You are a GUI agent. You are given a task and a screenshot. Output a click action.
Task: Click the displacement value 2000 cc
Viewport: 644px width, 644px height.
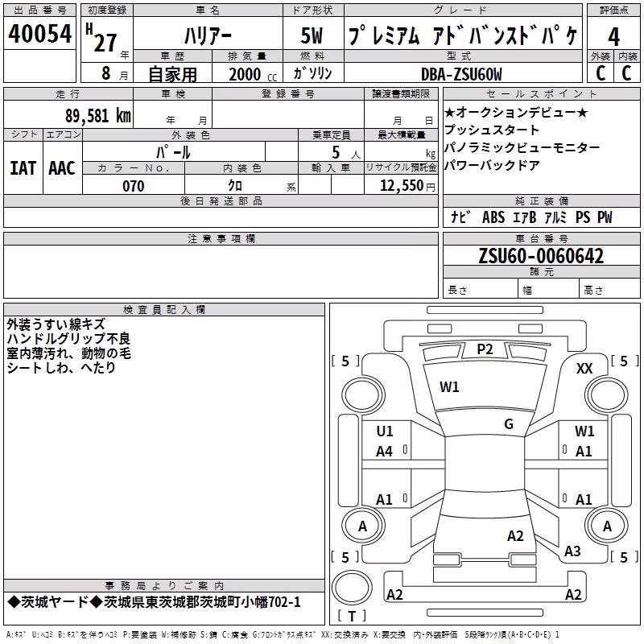253,74
